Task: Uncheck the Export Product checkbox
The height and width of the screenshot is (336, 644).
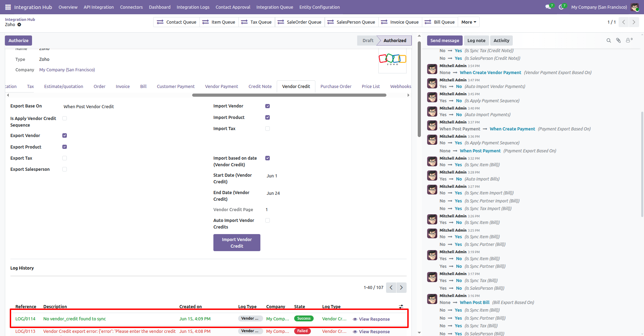Action: tap(64, 147)
